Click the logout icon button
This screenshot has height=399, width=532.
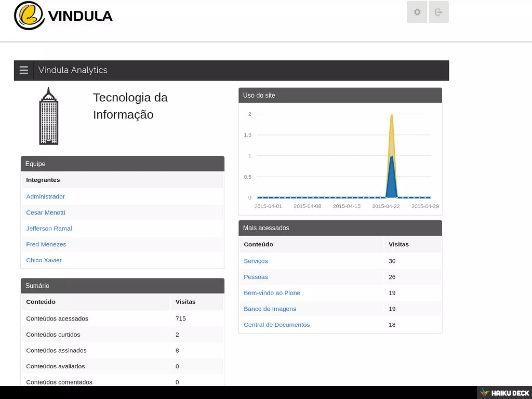pyautogui.click(x=438, y=12)
